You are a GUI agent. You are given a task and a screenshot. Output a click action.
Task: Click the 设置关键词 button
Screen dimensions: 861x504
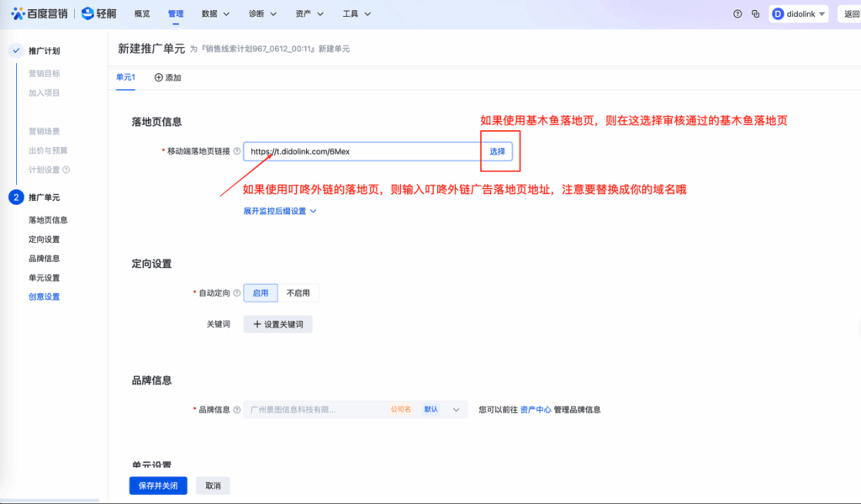coord(277,324)
